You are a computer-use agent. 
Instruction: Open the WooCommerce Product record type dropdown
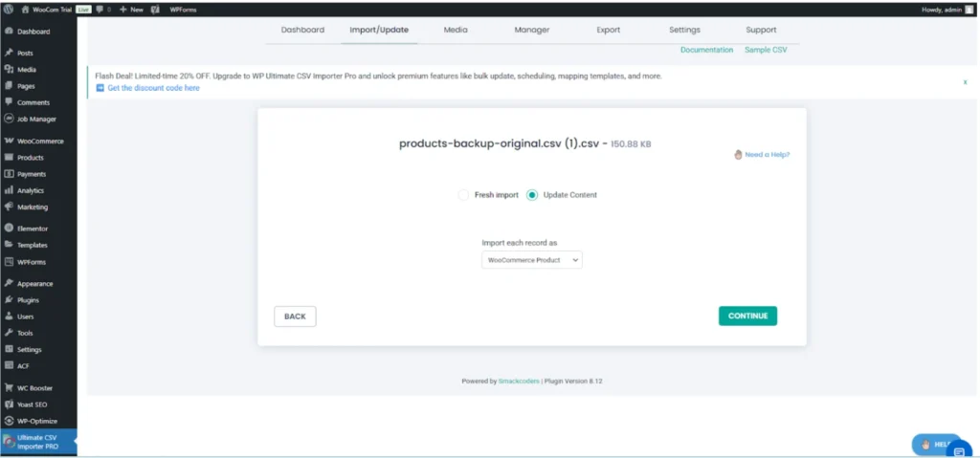pos(531,260)
